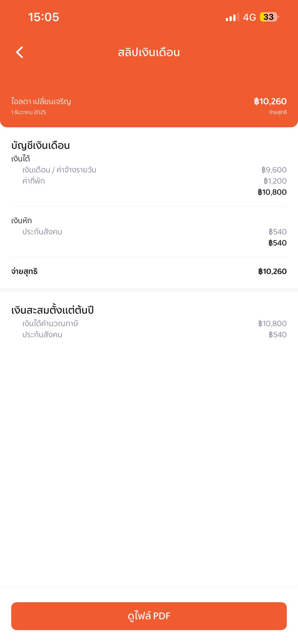
Task: Tap the 15:05 clock in status bar
Action: [x=44, y=17]
